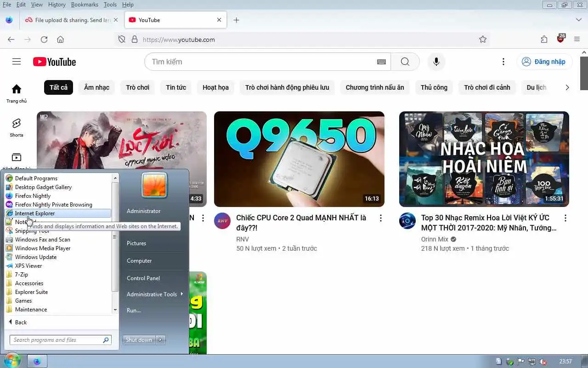The width and height of the screenshot is (588, 368).
Task: Click the Orinn Mix channel name
Action: [x=435, y=239]
